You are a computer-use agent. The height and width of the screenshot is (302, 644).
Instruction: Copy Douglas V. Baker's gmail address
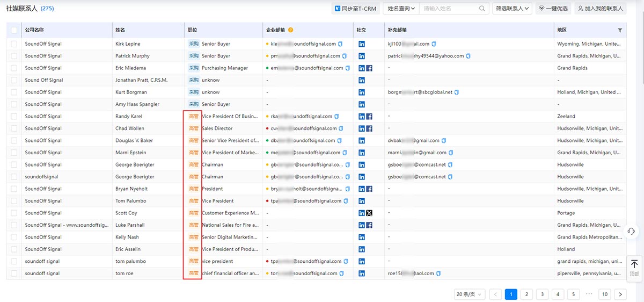444,141
